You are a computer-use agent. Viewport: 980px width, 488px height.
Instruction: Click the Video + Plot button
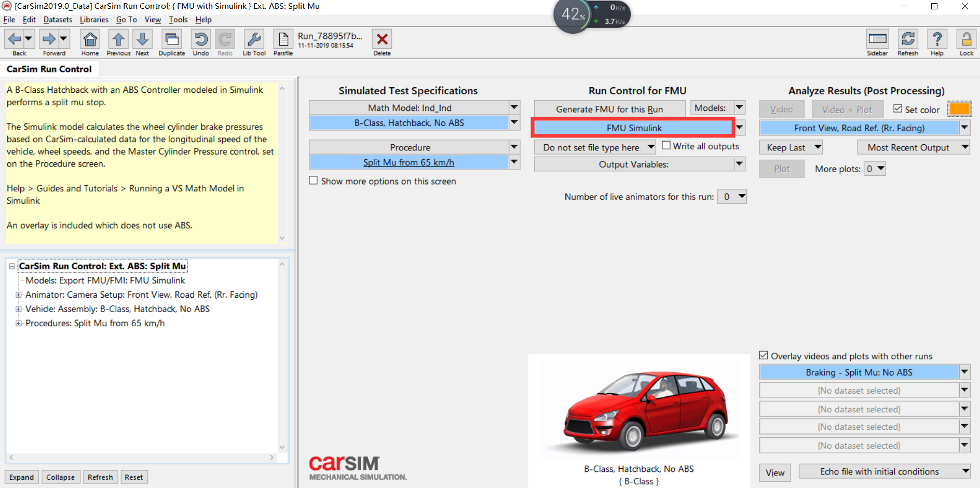point(847,109)
